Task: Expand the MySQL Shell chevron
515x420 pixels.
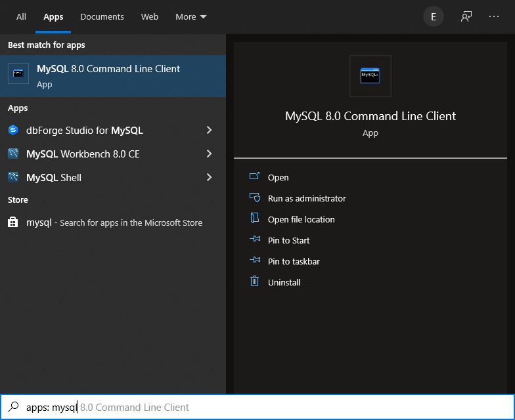Action: [209, 177]
